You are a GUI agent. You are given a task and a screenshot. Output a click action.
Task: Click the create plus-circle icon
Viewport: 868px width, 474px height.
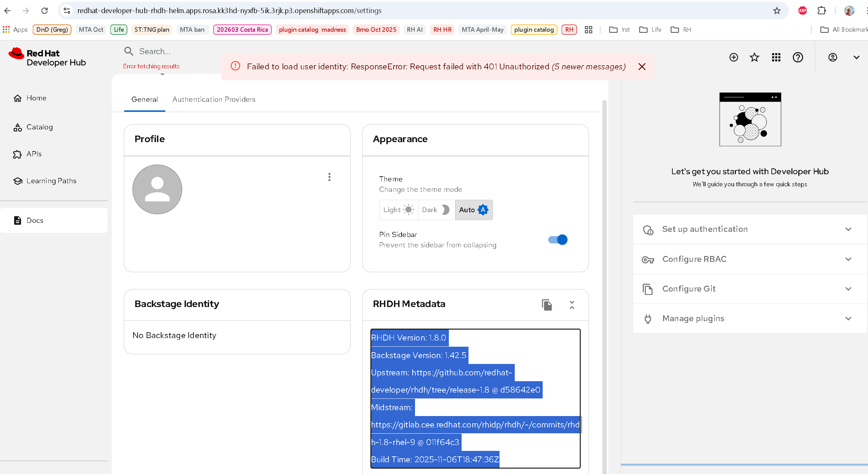click(x=734, y=57)
